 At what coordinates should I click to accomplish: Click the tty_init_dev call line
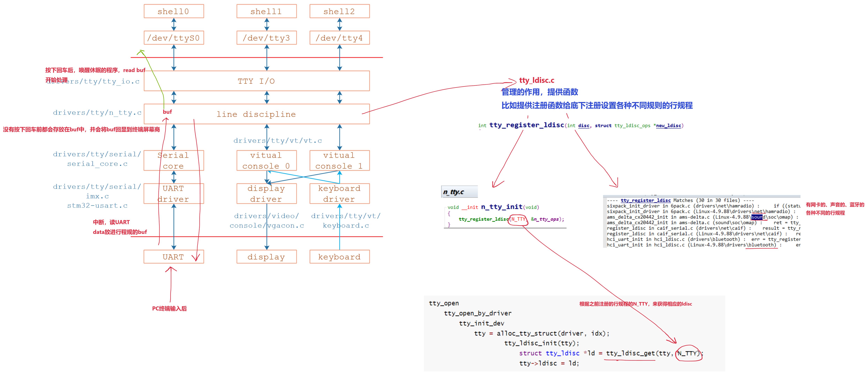pos(481,324)
